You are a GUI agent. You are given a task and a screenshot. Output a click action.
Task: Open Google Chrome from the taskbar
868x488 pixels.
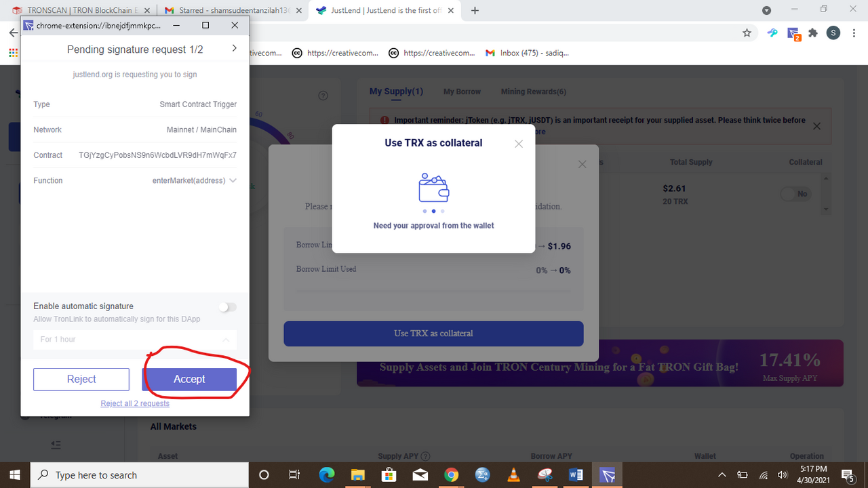click(x=451, y=475)
